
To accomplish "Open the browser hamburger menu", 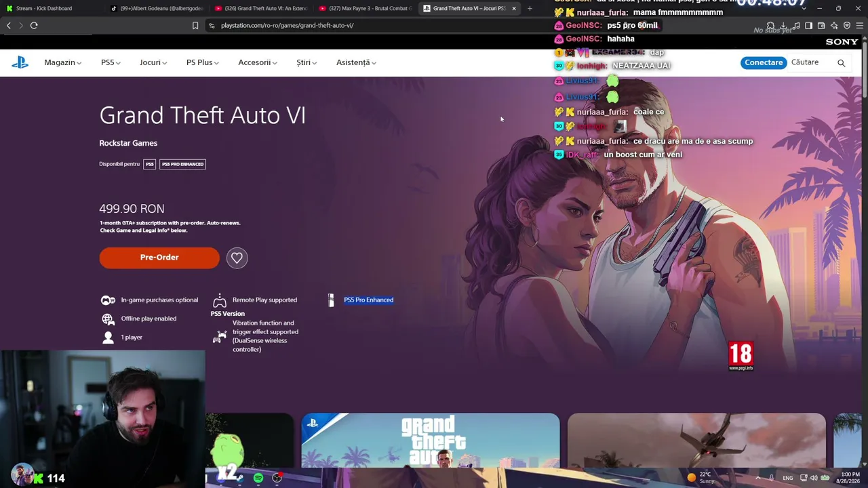I will click(x=860, y=26).
